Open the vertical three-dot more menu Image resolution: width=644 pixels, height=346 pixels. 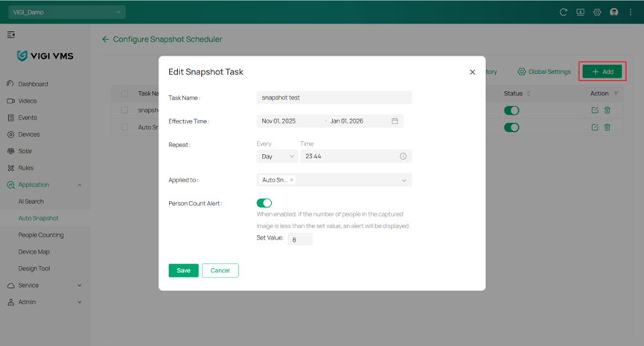pos(631,13)
